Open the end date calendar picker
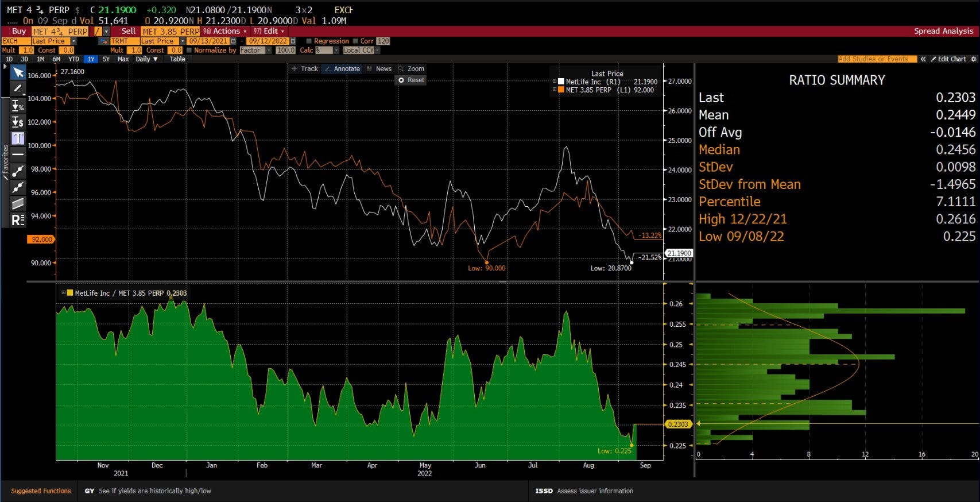 click(x=293, y=41)
